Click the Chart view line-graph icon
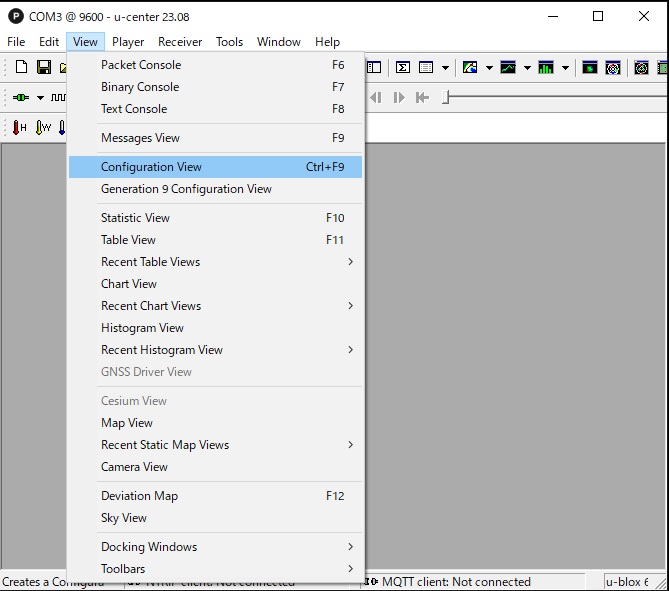This screenshot has height=591, width=669. click(508, 67)
